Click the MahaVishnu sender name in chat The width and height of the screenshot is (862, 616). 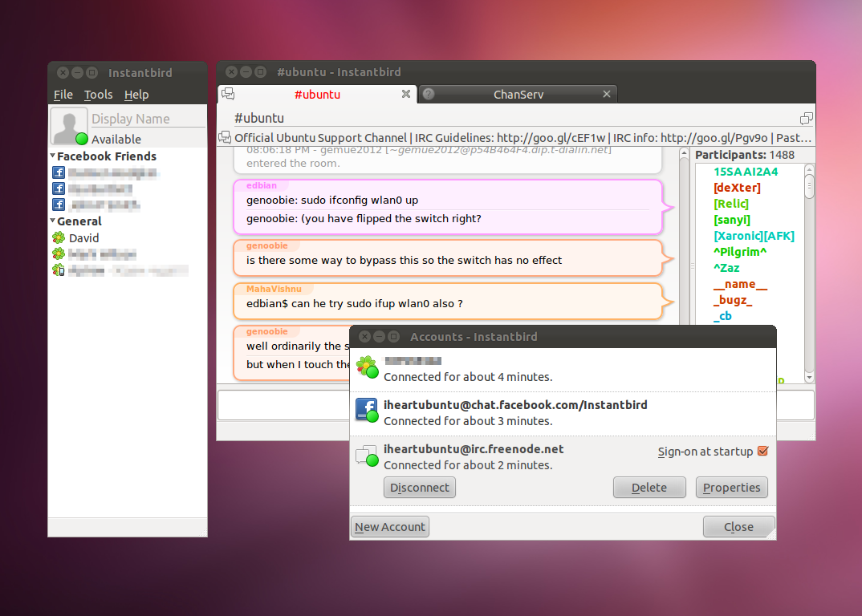click(x=274, y=289)
